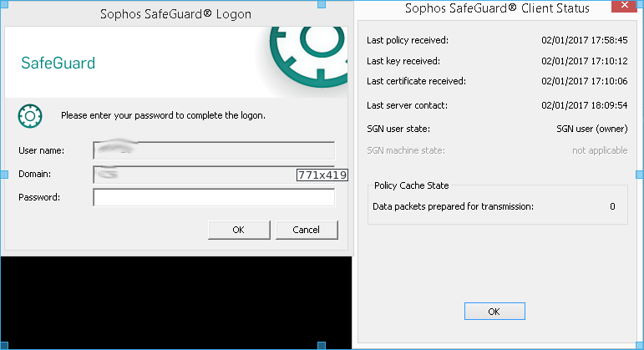Click the 'Last policy received:' label

[x=408, y=40]
